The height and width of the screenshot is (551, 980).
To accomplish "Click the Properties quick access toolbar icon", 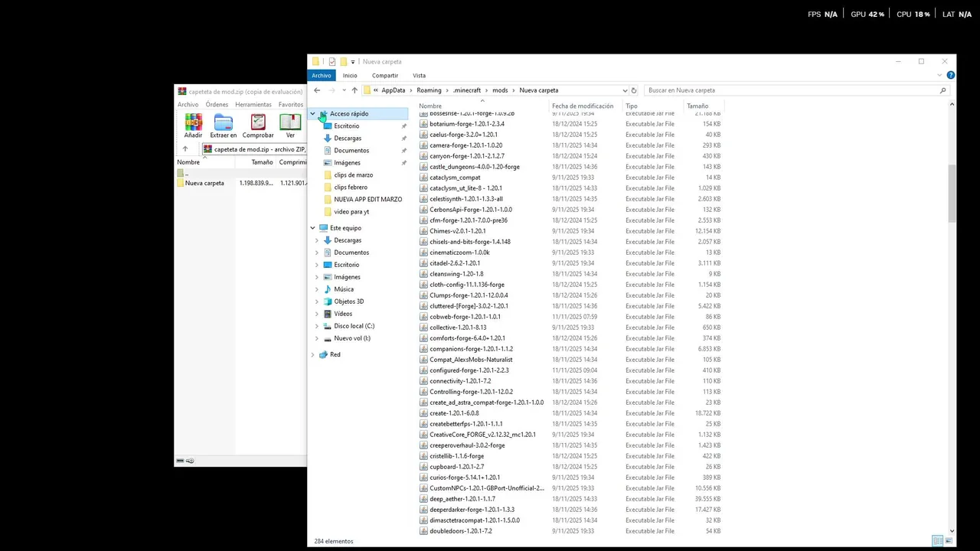I will (332, 61).
